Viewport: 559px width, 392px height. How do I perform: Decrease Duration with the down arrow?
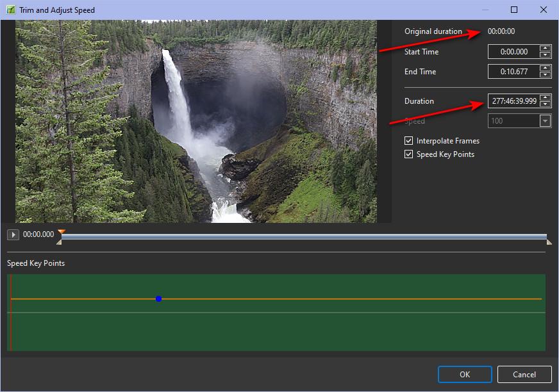tap(545, 104)
